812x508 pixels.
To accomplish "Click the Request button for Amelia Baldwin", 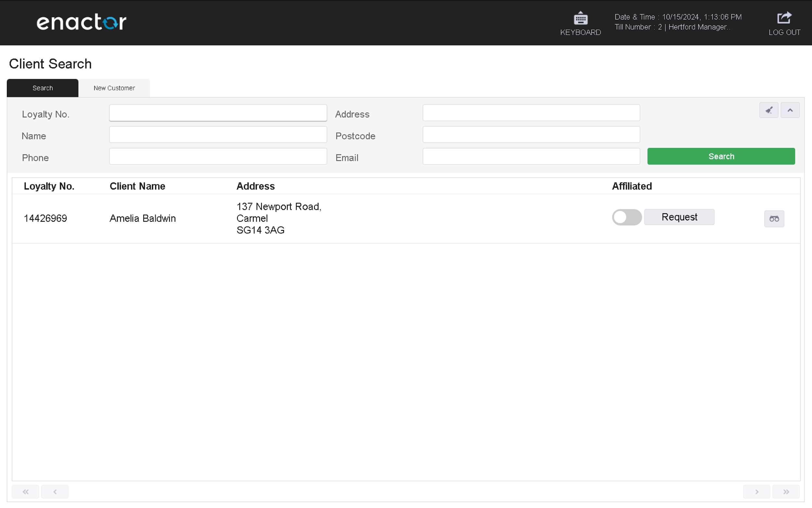I will 679,217.
